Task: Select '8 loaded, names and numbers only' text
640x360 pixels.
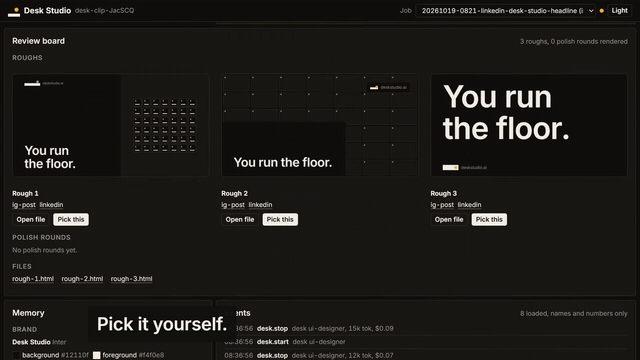Action: click(x=573, y=313)
